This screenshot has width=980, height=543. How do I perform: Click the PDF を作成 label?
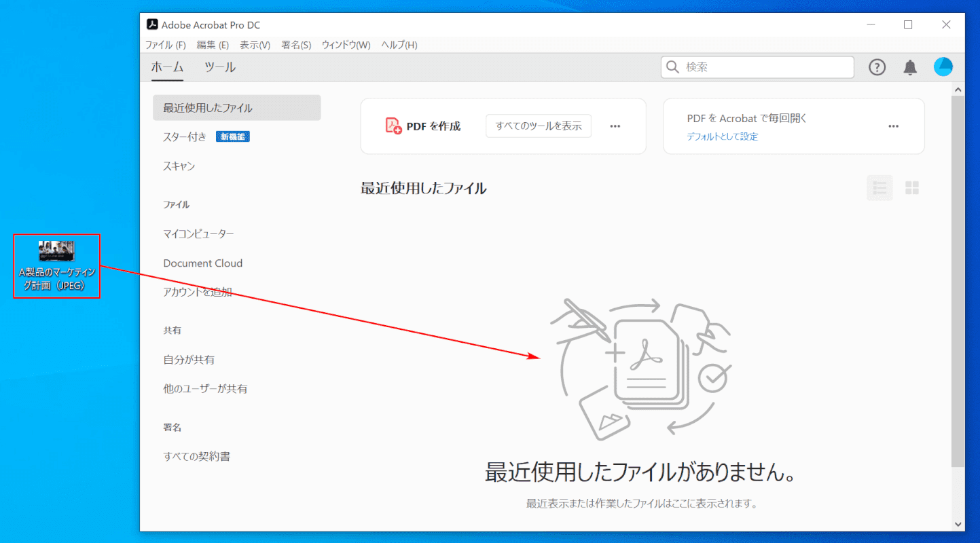433,126
